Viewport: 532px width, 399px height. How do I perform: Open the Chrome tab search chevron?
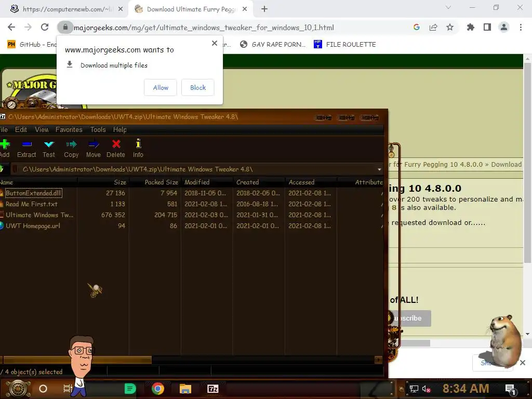tap(448, 7)
